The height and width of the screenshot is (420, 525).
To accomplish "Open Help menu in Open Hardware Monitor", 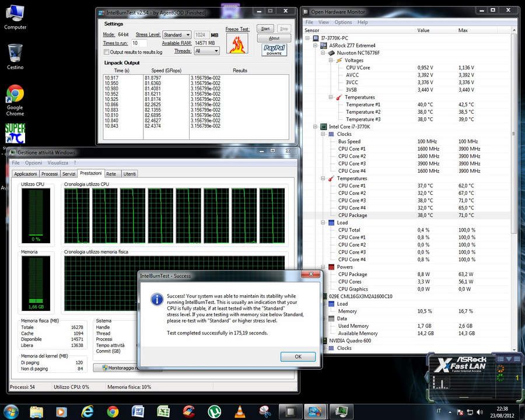I will (363, 22).
